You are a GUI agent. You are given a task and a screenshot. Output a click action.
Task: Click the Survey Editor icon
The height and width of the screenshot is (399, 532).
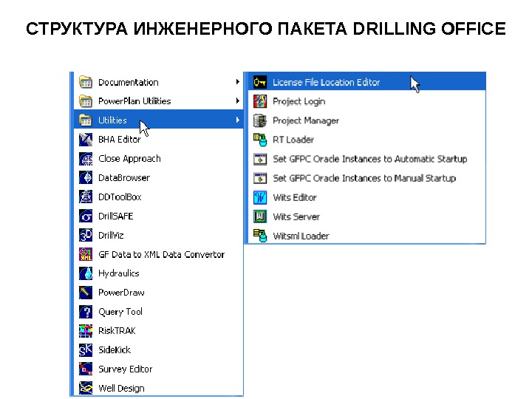tap(86, 369)
